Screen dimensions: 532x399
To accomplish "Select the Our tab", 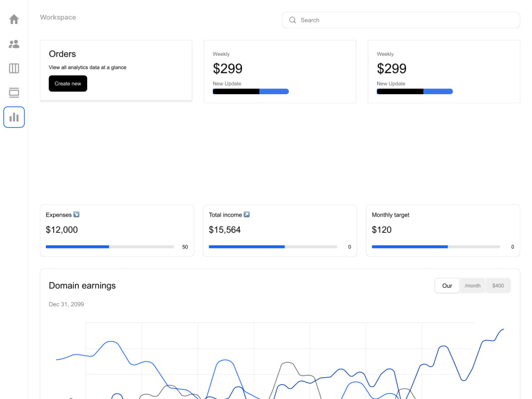I will (x=447, y=286).
